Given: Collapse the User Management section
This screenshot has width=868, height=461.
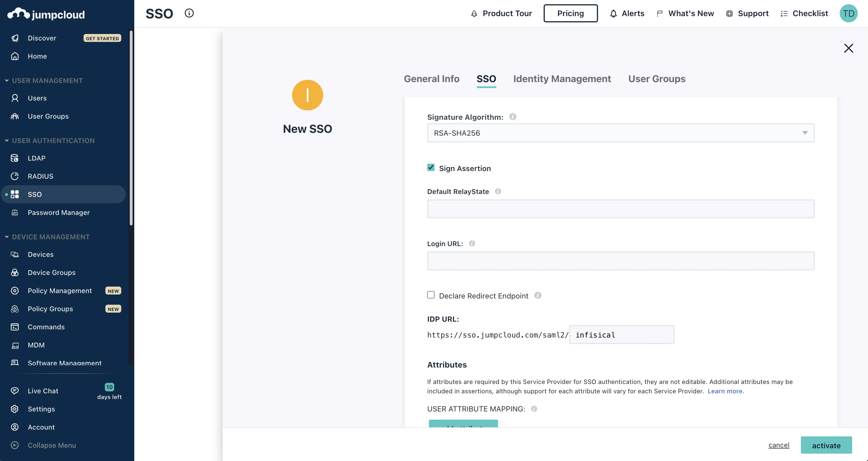Looking at the screenshot, I should 7,80.
